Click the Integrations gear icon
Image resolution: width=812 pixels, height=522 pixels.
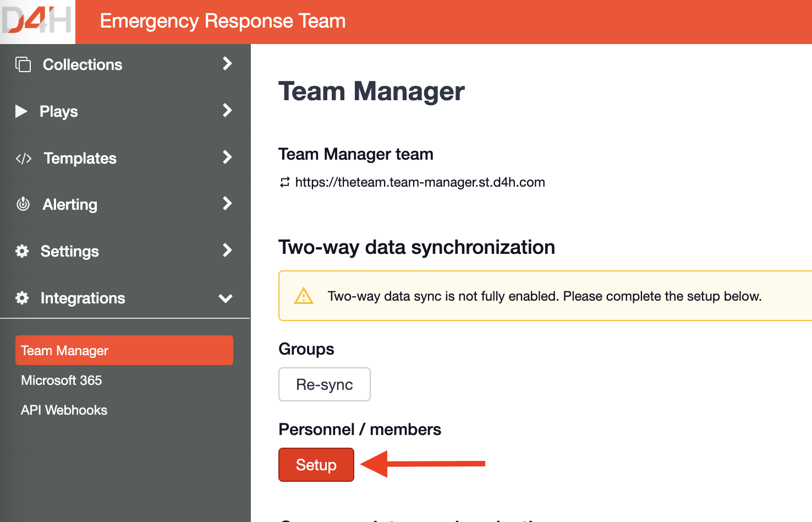[x=22, y=298]
